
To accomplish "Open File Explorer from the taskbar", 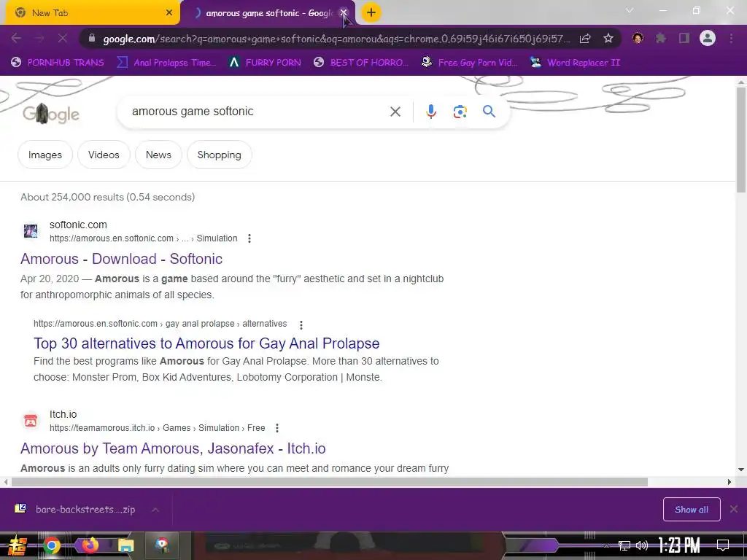I will click(126, 545).
